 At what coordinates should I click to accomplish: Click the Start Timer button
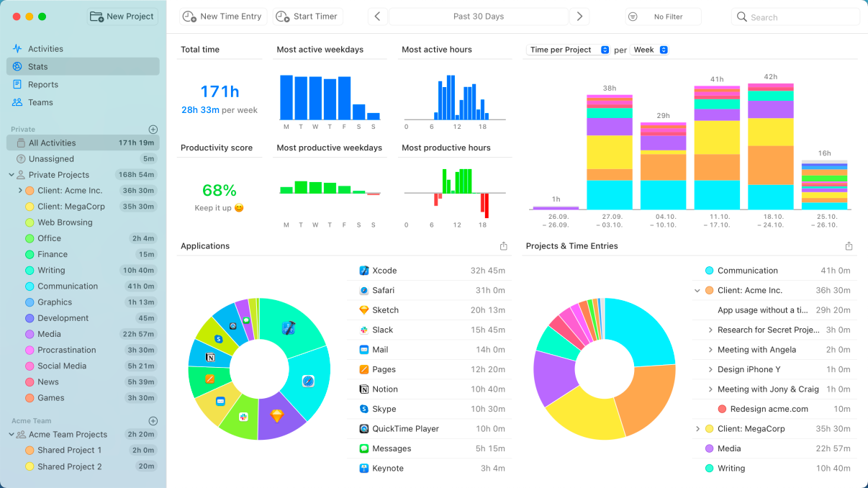click(308, 17)
